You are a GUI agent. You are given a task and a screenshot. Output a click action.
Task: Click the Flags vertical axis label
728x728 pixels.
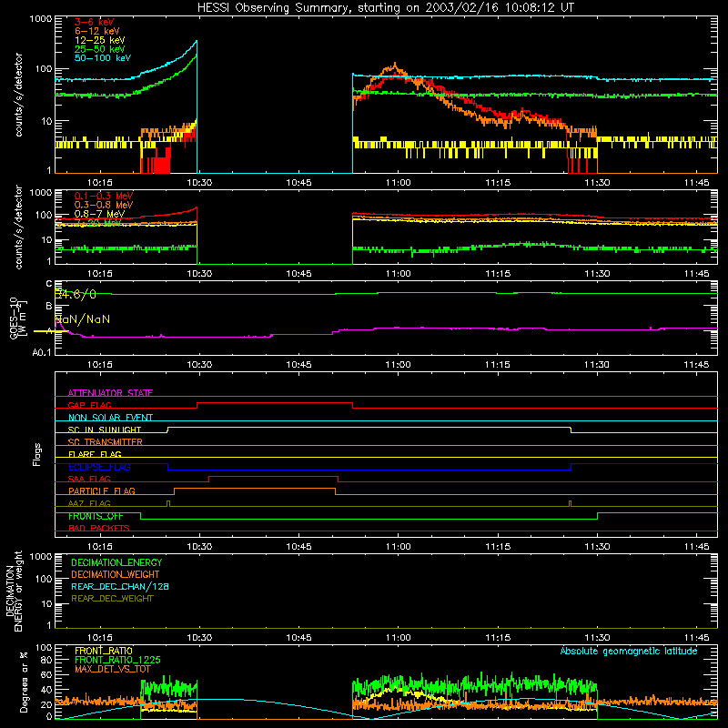click(x=37, y=454)
